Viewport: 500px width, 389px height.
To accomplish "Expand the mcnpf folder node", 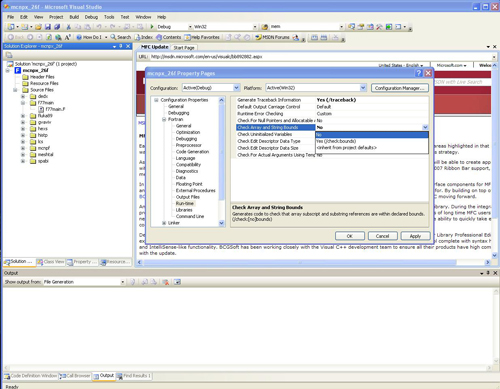I will pos(23,148).
